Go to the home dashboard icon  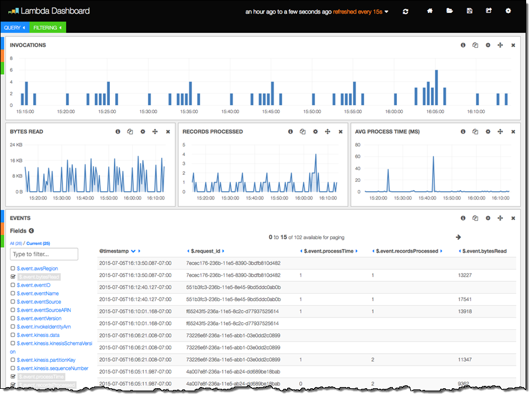pyautogui.click(x=430, y=11)
